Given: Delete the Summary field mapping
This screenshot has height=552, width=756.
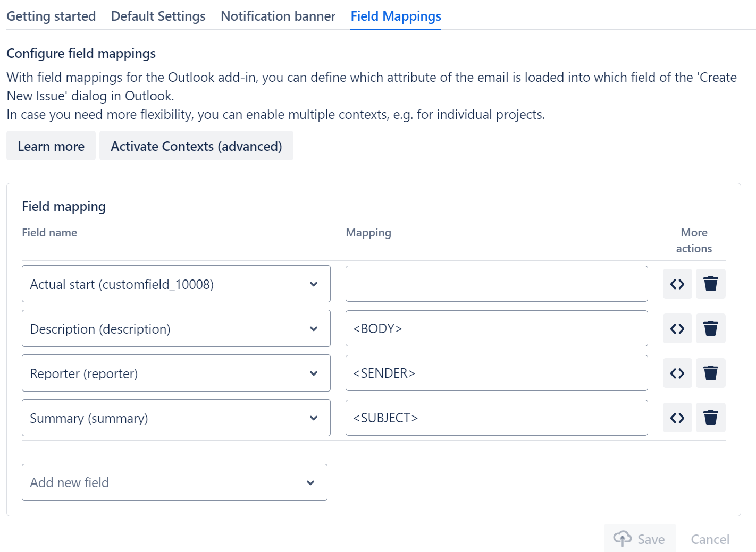Looking at the screenshot, I should [x=710, y=418].
